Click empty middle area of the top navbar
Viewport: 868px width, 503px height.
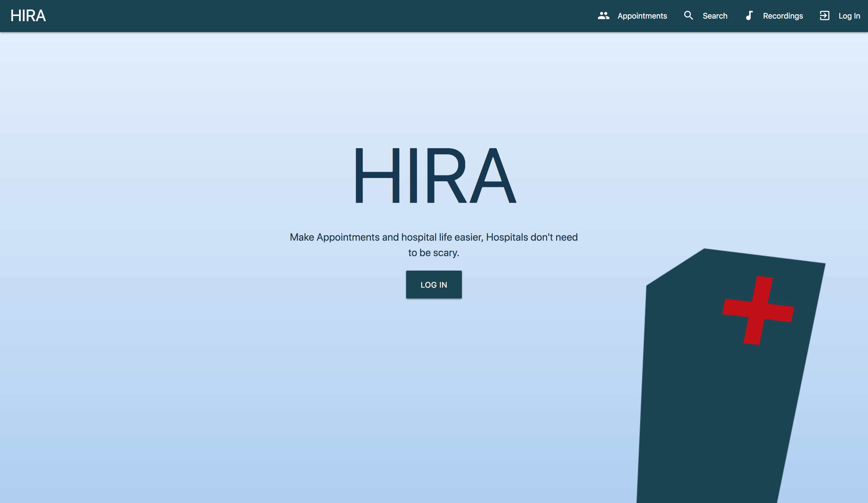(310, 16)
